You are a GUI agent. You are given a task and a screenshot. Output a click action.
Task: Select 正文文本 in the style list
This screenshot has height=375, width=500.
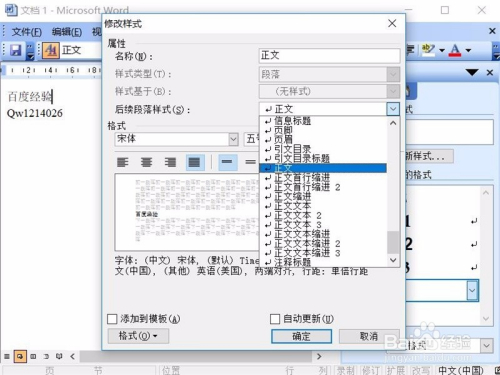coord(323,206)
